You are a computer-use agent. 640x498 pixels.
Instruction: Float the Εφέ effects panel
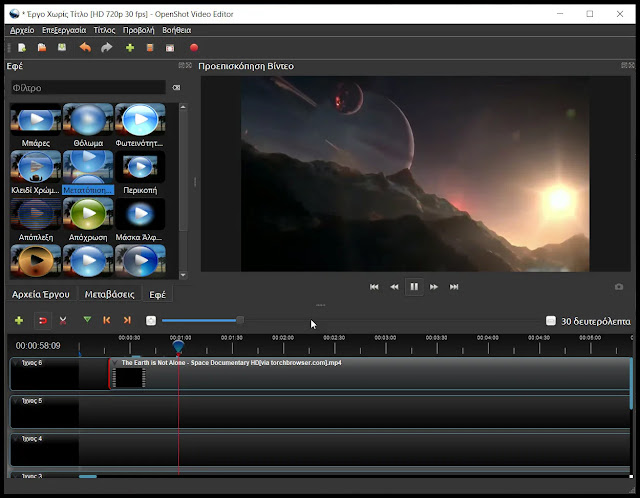coord(181,65)
